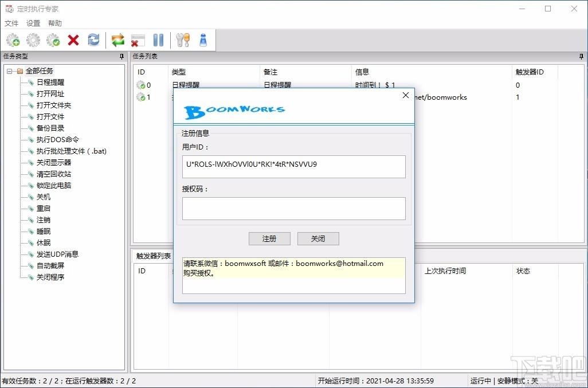
Task: Select 关闭显示器 in task type tree
Action: point(54,163)
